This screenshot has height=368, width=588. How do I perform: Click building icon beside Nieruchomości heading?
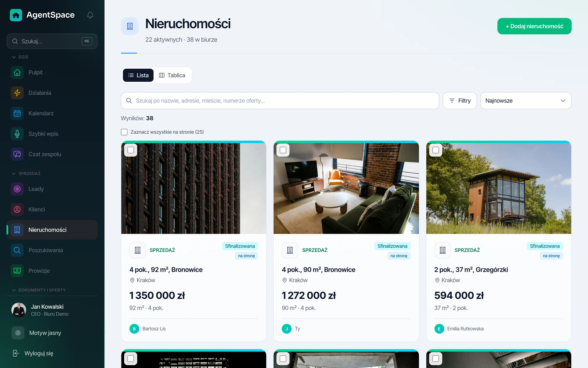click(x=130, y=26)
